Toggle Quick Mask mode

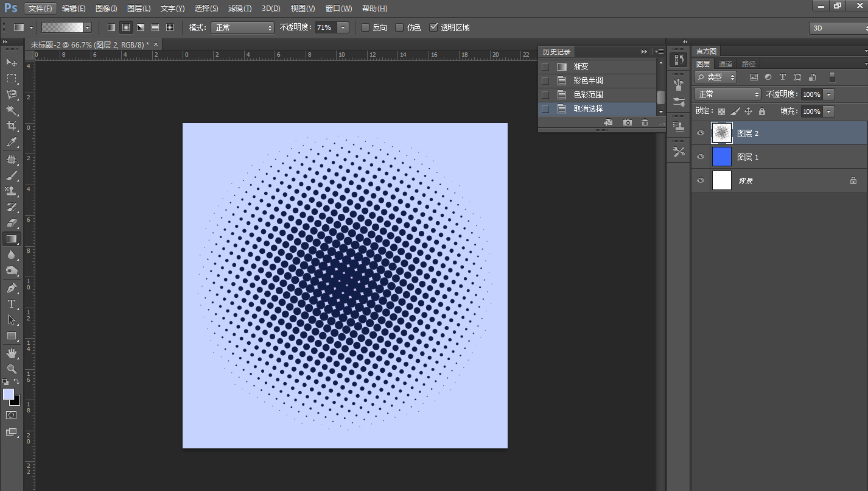12,415
